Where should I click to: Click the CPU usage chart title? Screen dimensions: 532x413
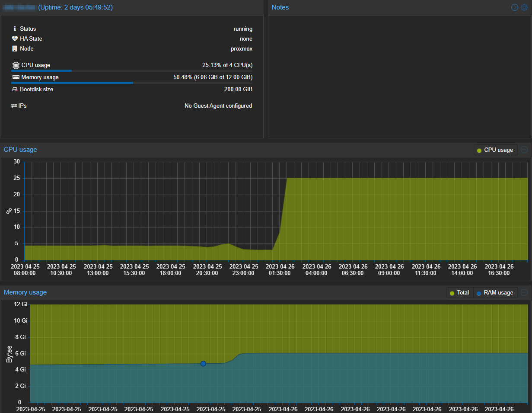pos(20,150)
